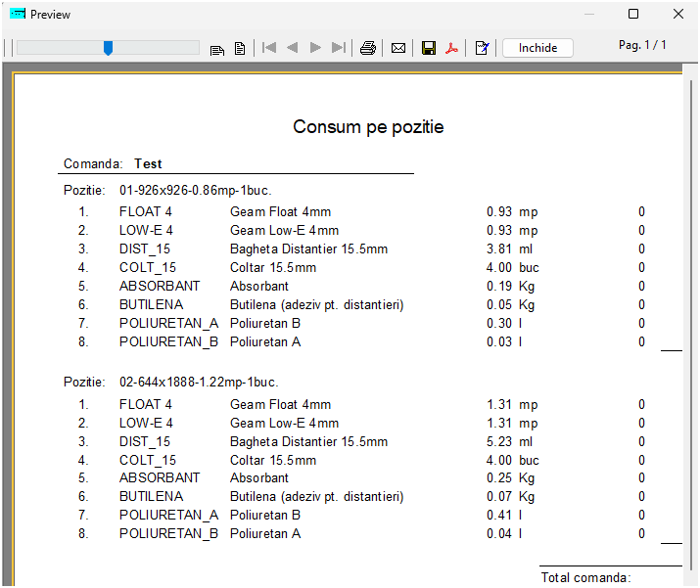Click 'POLIURETAN_A' code in first position
The width and height of the screenshot is (700, 588).
point(168,324)
